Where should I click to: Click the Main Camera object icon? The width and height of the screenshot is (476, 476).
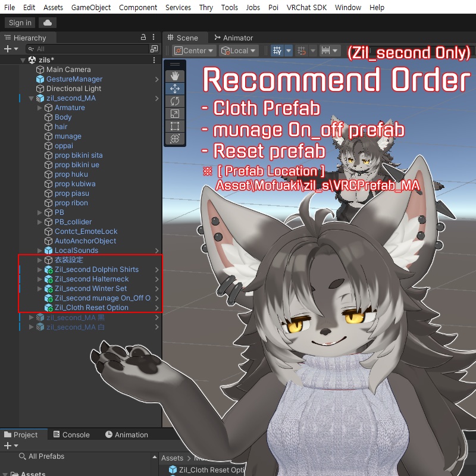point(40,70)
